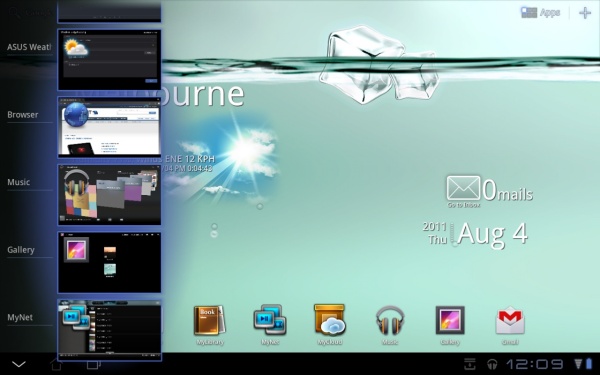This screenshot has width=600, height=375.
Task: Switch to MyNet recent app thumbnail
Action: point(109,330)
